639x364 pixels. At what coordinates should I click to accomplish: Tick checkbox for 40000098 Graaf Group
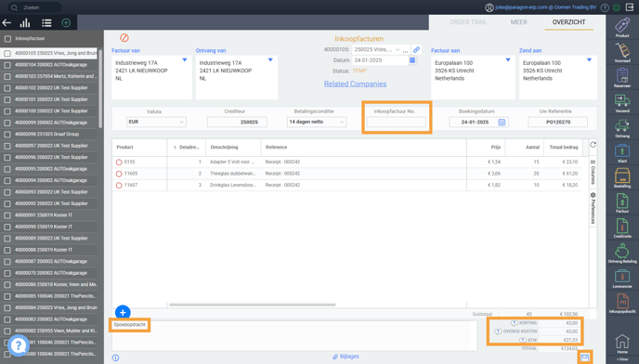point(7,134)
